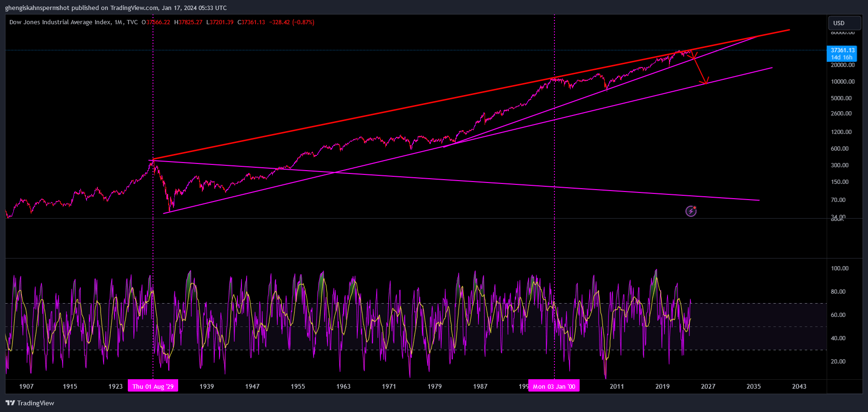Click the 70.00 price axis label
868x412 pixels.
point(838,200)
